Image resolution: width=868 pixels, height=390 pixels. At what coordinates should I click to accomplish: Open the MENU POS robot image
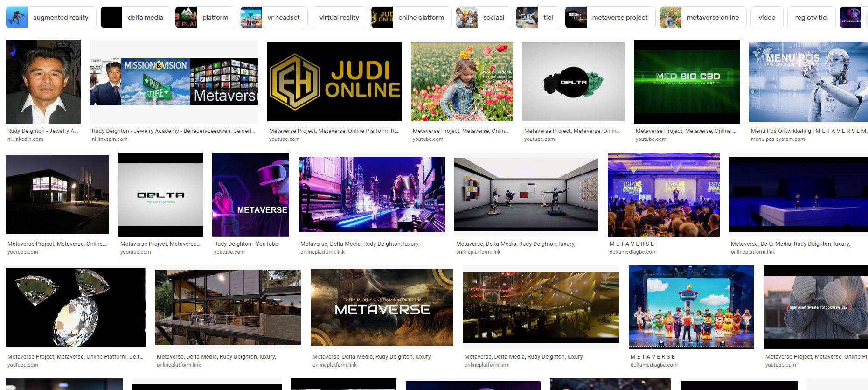click(808, 82)
